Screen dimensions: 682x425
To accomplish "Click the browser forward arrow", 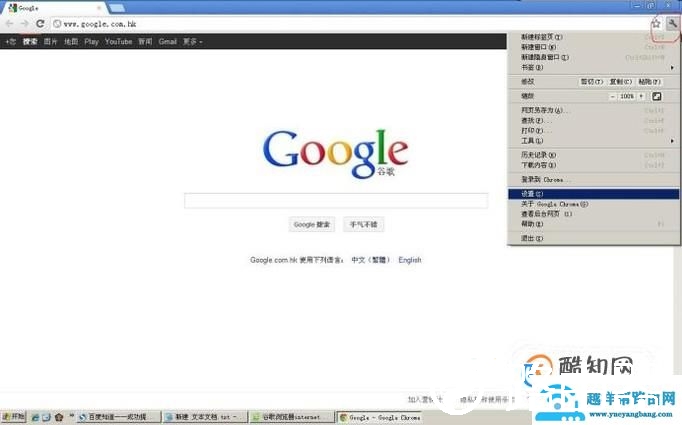I will 25,23.
